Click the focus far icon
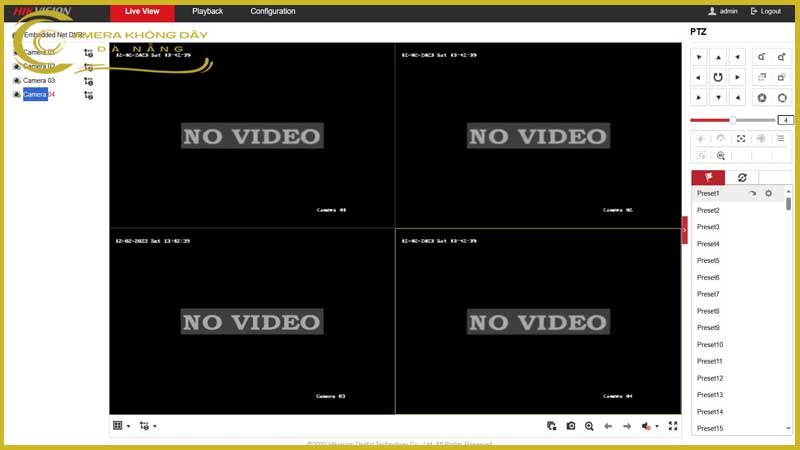Screen dimensions: 800x450 [x=782, y=78]
